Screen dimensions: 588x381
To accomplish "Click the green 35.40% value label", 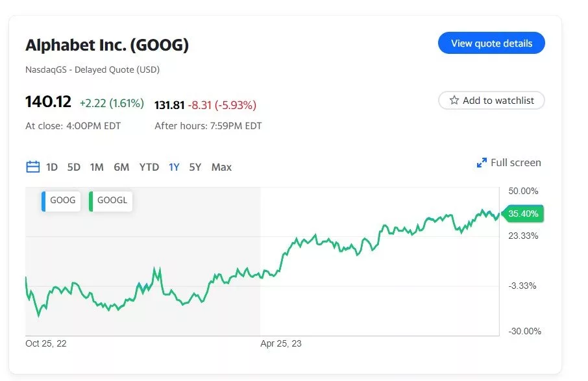I will 522,214.
